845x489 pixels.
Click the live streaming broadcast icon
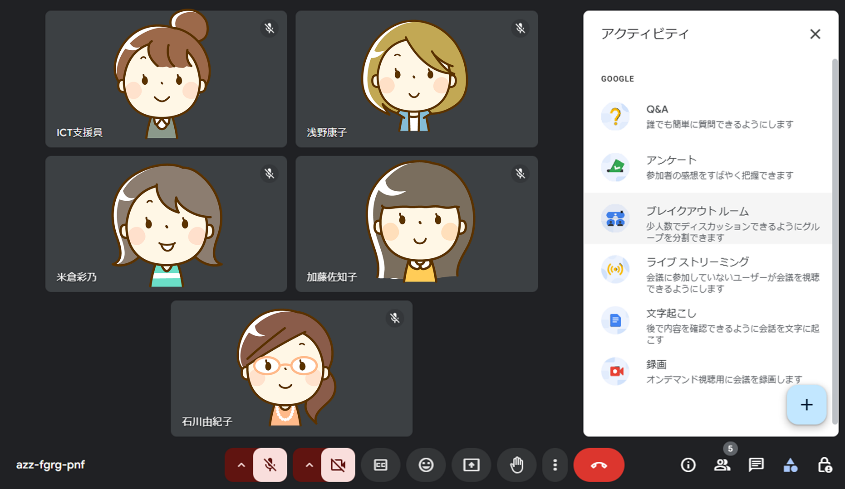615,269
